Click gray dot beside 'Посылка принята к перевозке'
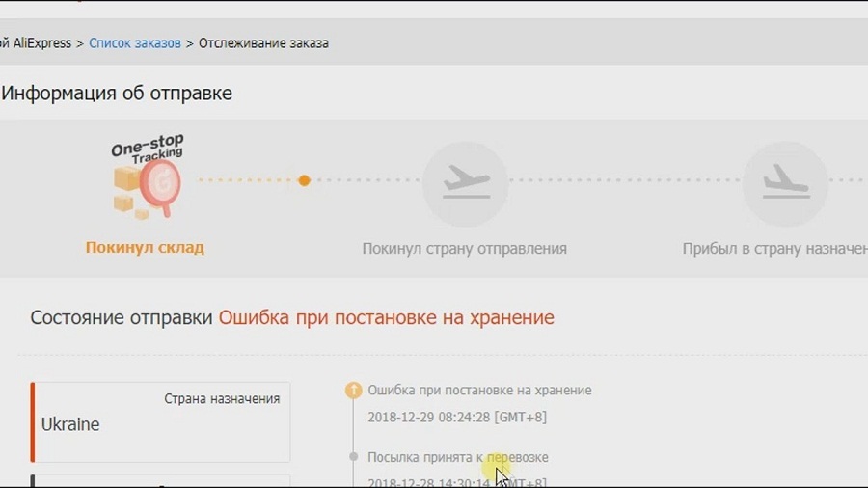 pos(354,457)
